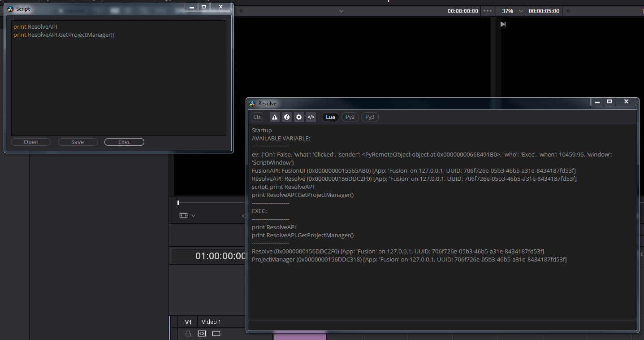
Task: Click the console command input line
Action: coord(442,325)
